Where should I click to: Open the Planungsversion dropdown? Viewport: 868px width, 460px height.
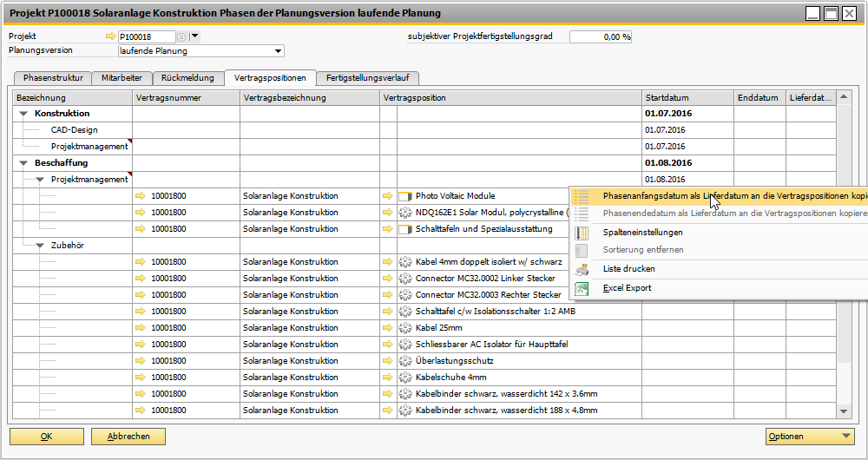click(278, 51)
